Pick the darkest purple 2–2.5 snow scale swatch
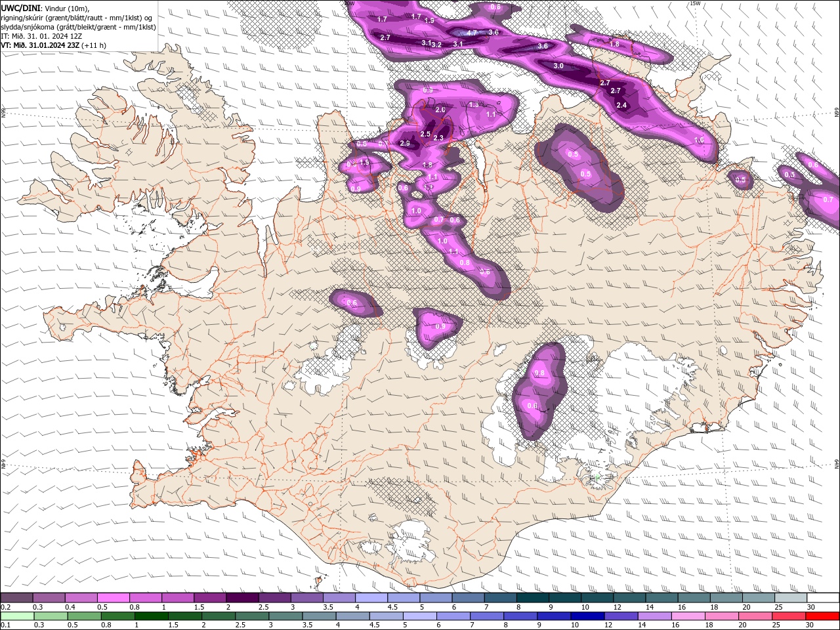 point(242,598)
